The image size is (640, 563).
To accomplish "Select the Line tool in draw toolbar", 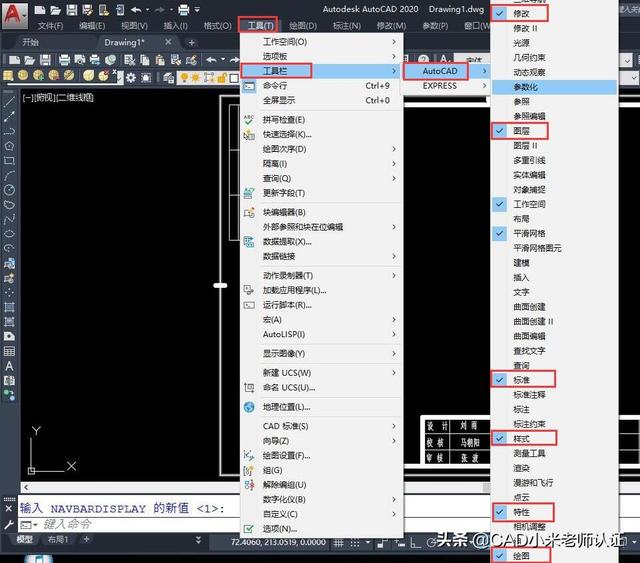I will [x=9, y=101].
